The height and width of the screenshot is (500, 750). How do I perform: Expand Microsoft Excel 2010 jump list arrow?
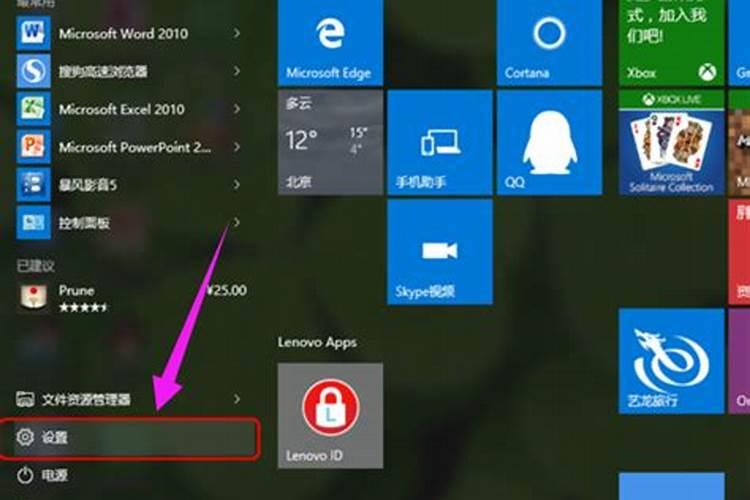point(237,109)
